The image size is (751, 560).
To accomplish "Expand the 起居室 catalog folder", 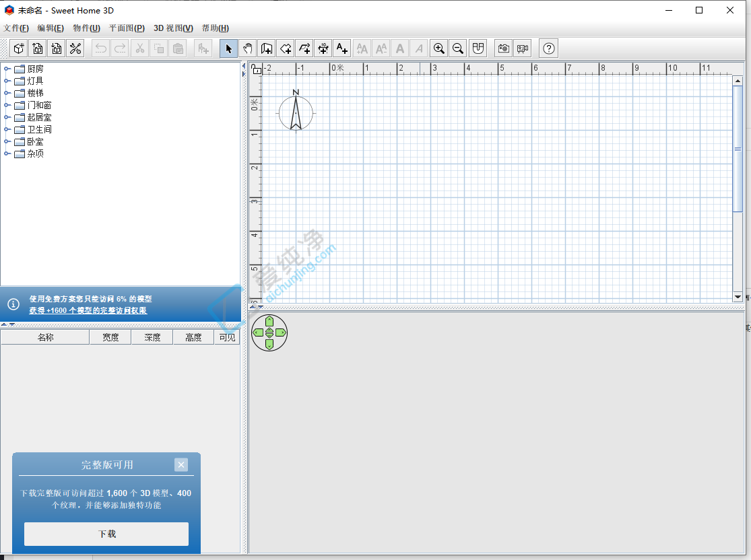I will (x=7, y=117).
